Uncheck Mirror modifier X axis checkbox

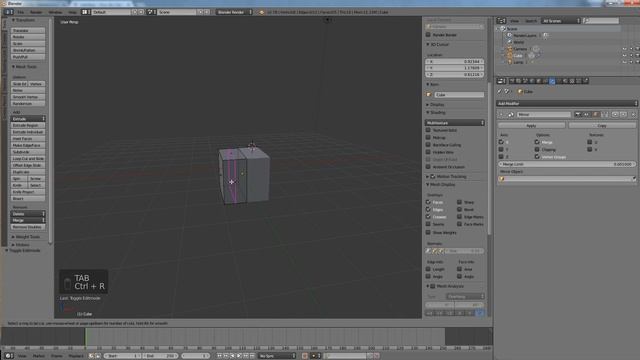point(501,142)
